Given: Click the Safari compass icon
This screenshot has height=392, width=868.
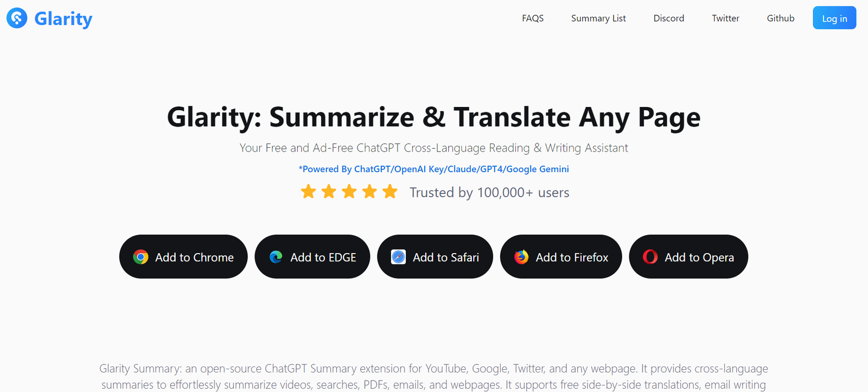Looking at the screenshot, I should (x=398, y=257).
